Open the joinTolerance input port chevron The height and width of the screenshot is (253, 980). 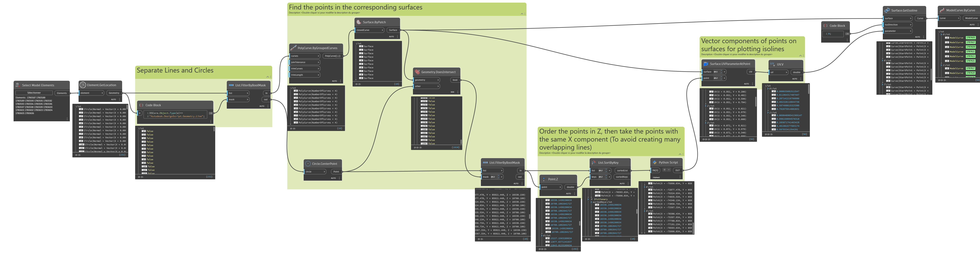318,62
